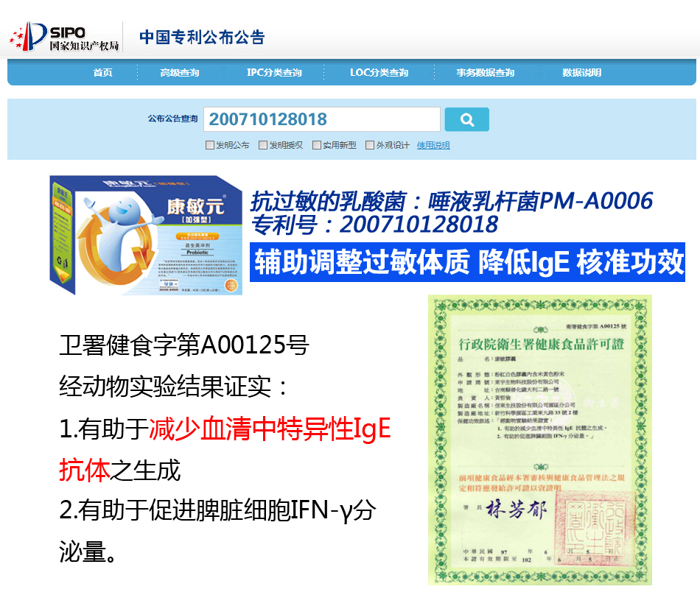Open LOC分类查询 in navigation bar
Viewport: 700px width, 606px height.
tap(379, 72)
